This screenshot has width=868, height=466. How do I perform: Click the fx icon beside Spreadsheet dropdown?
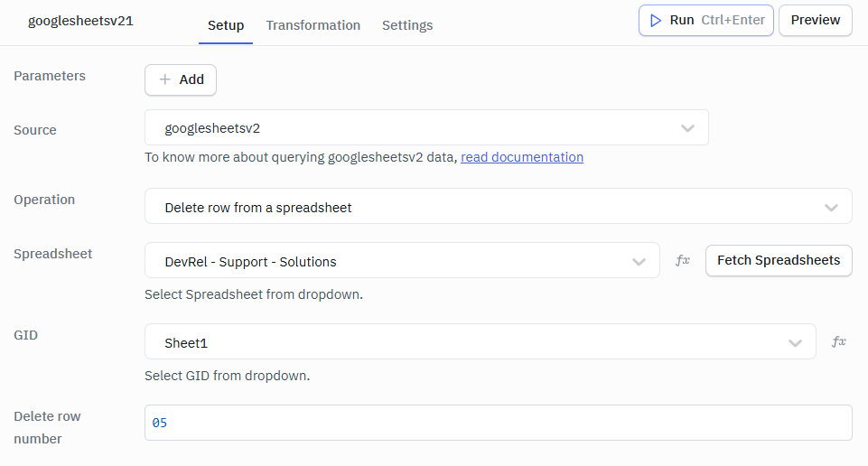pyautogui.click(x=683, y=260)
